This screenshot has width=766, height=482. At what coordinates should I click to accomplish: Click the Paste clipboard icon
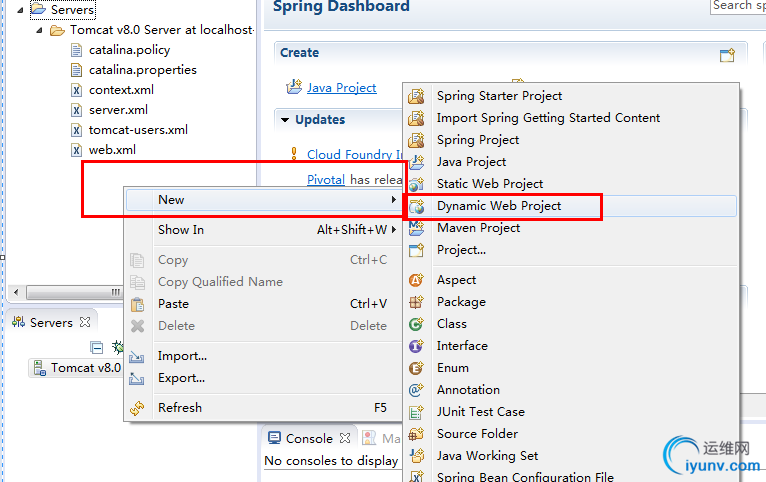click(x=137, y=304)
